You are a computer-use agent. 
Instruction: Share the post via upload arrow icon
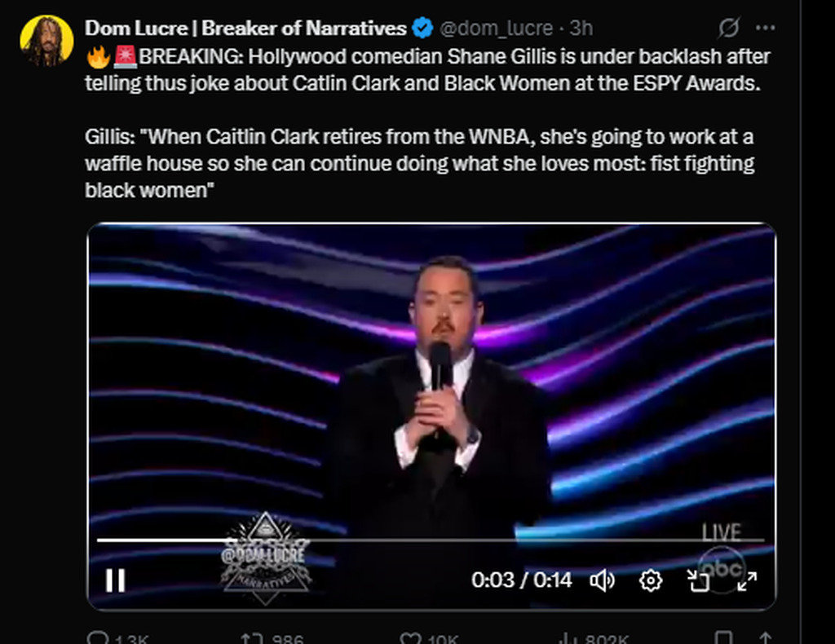pos(765,638)
